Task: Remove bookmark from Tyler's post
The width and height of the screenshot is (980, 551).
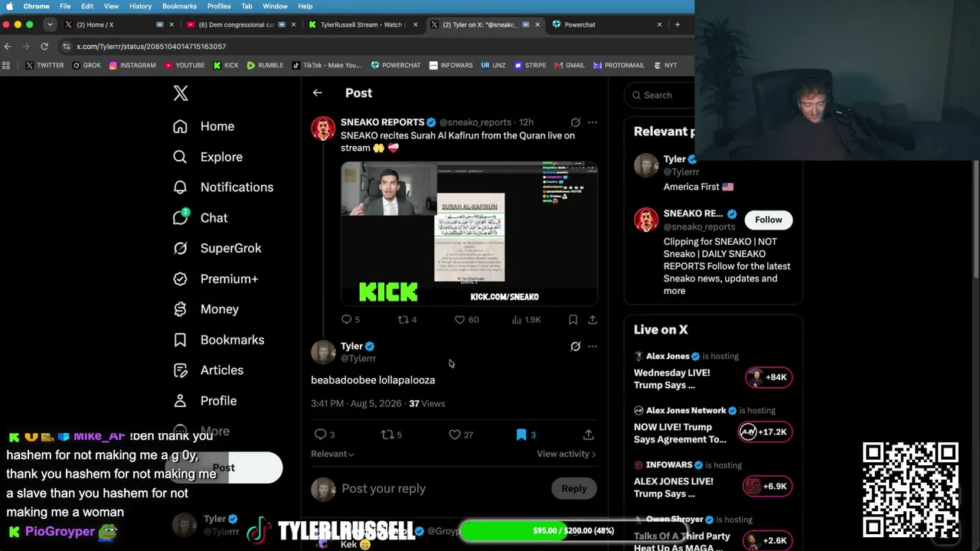Action: point(525,435)
